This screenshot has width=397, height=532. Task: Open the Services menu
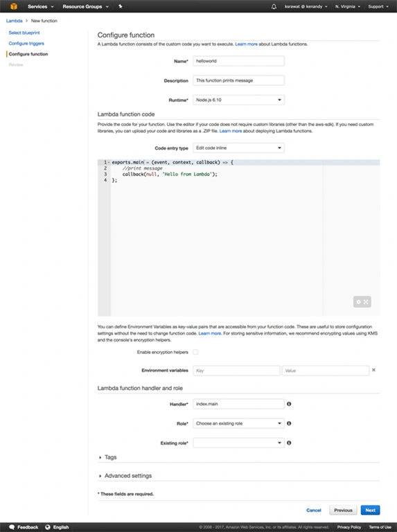[x=40, y=6]
